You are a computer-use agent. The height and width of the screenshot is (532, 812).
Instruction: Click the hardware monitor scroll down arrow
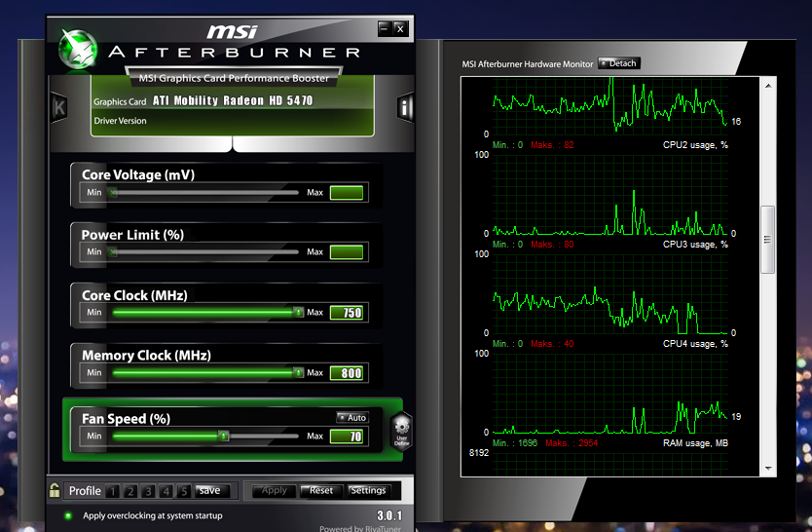coord(768,469)
